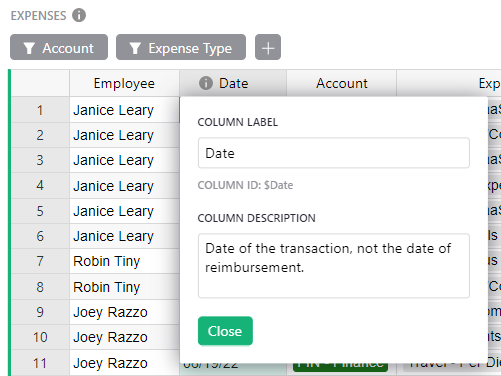Viewport: 501px width, 376px height.
Task: Click the Janice Leary cell in row 3
Action: coord(124,160)
